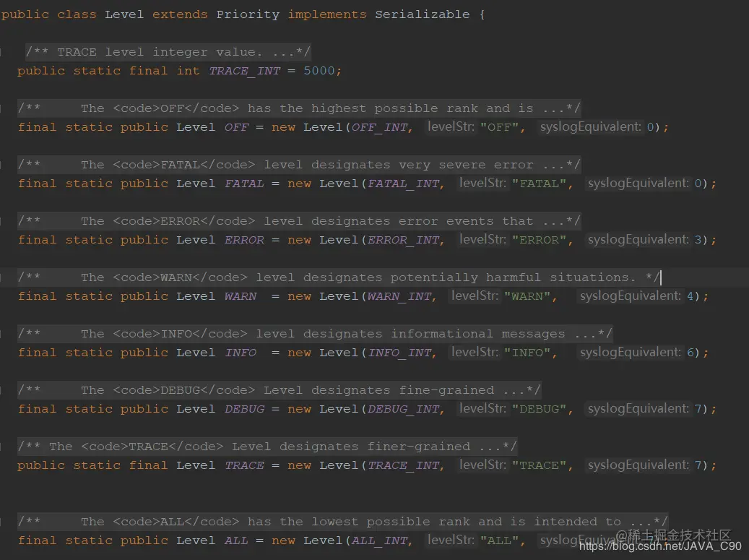Expand the folded TRACE 'finer-grained' comment

[267, 447]
